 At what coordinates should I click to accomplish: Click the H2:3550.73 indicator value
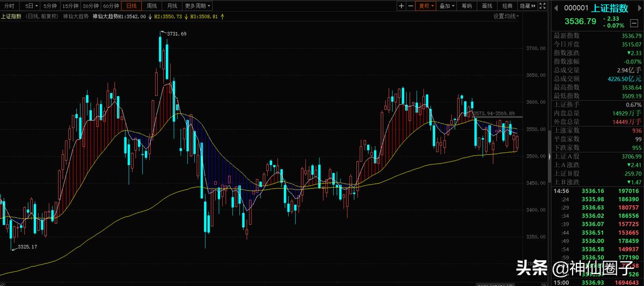tap(168, 17)
